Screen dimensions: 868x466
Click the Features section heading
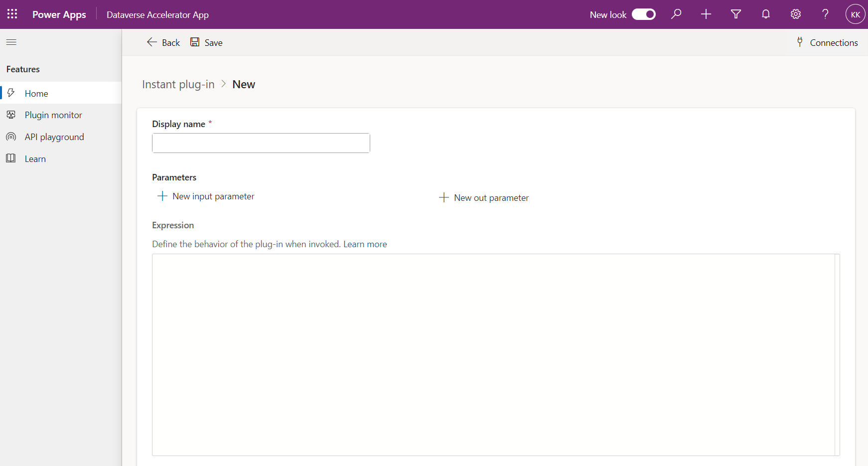coord(23,69)
